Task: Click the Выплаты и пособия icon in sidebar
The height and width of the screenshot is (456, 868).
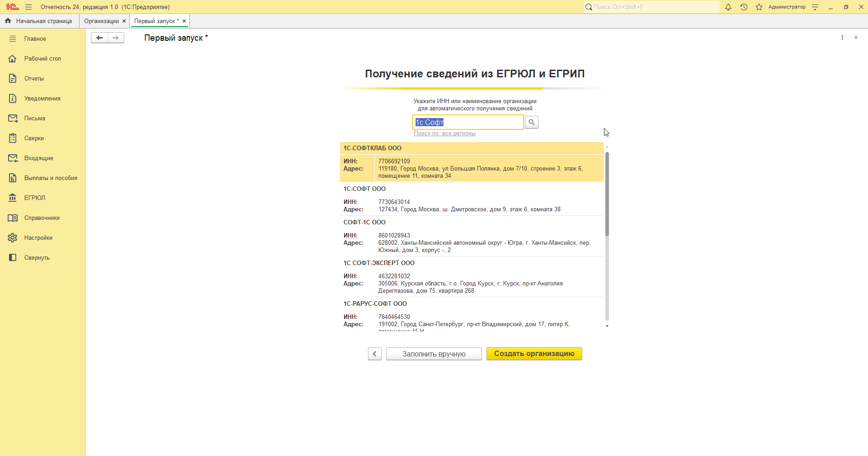Action: (13, 178)
